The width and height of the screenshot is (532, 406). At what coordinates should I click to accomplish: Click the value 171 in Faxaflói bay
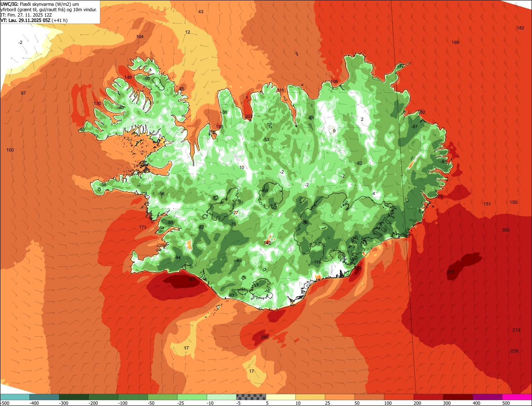[143, 227]
